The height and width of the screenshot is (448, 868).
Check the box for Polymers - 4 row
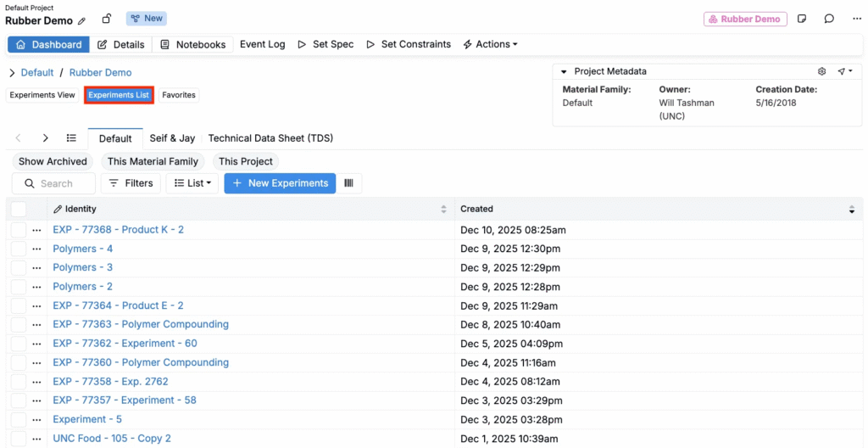pyautogui.click(x=19, y=249)
